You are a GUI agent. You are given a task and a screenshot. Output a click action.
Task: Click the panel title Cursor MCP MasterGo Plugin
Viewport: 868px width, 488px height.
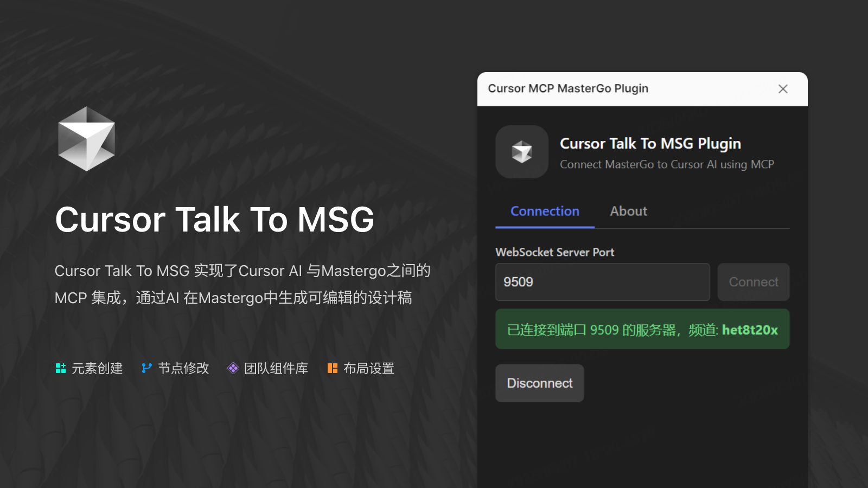(567, 88)
